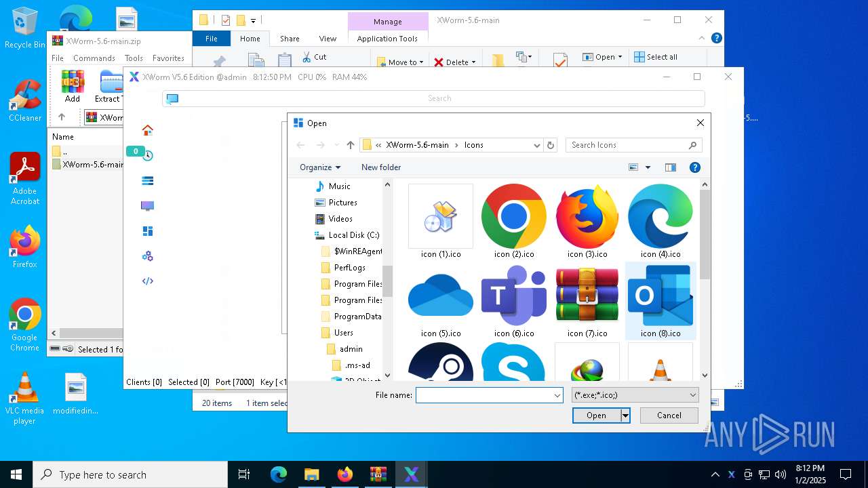868x488 pixels.
Task: Expand the Open button split arrow
Action: click(625, 415)
